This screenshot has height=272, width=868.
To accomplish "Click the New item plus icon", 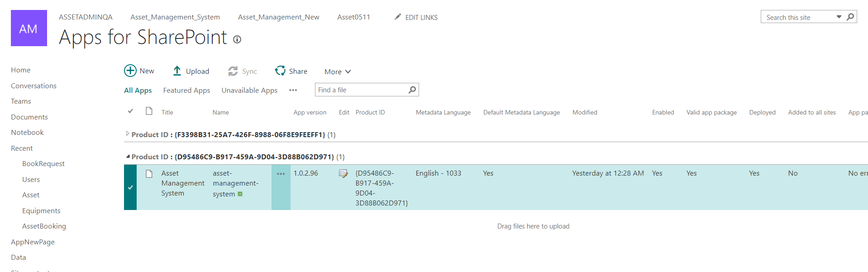I will pos(130,71).
